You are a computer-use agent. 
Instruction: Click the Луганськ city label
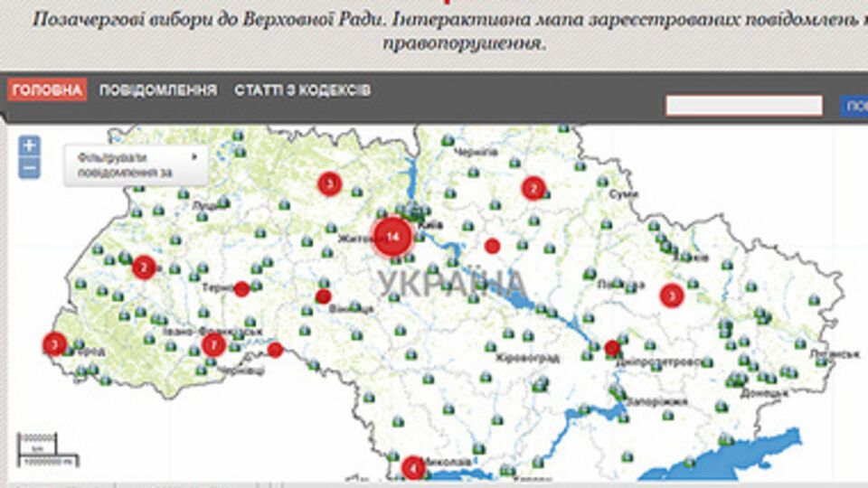coord(835,353)
